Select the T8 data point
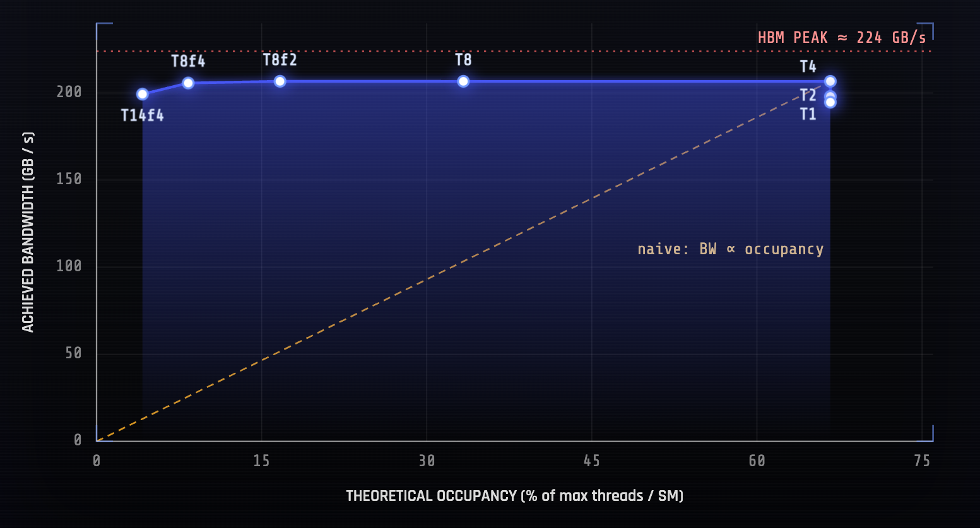 (463, 81)
